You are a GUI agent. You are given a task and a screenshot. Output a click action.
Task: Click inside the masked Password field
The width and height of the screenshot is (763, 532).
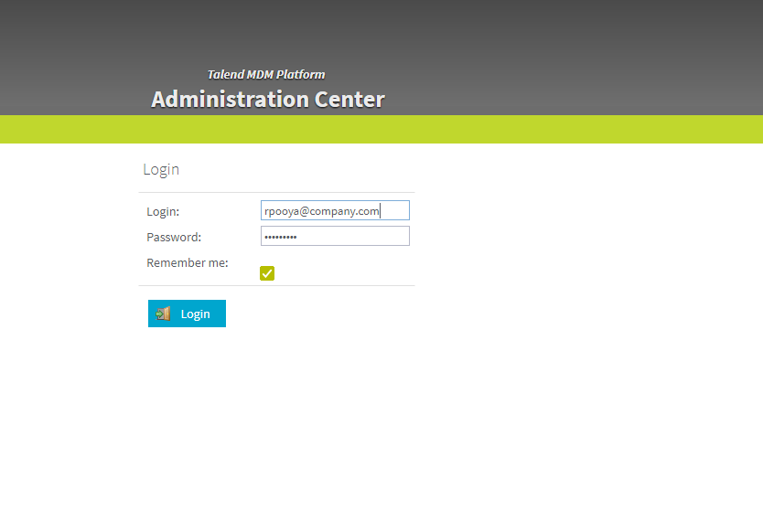coord(334,236)
